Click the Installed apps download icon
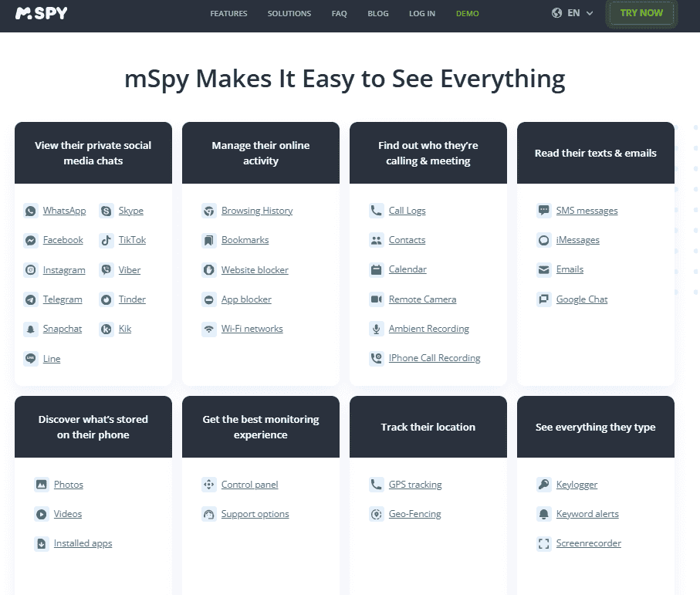The width and height of the screenshot is (700, 595). 42,543
